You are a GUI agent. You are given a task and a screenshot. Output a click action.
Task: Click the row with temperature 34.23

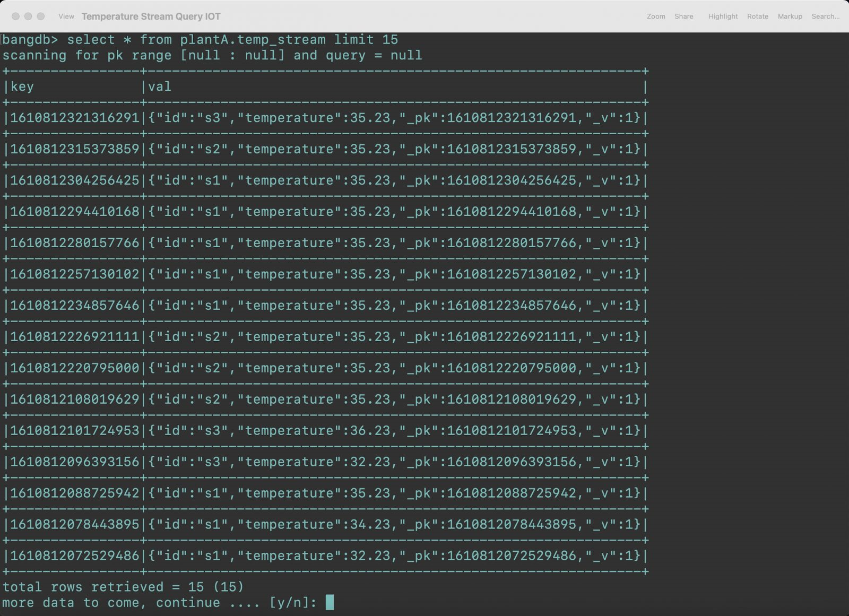(326, 524)
